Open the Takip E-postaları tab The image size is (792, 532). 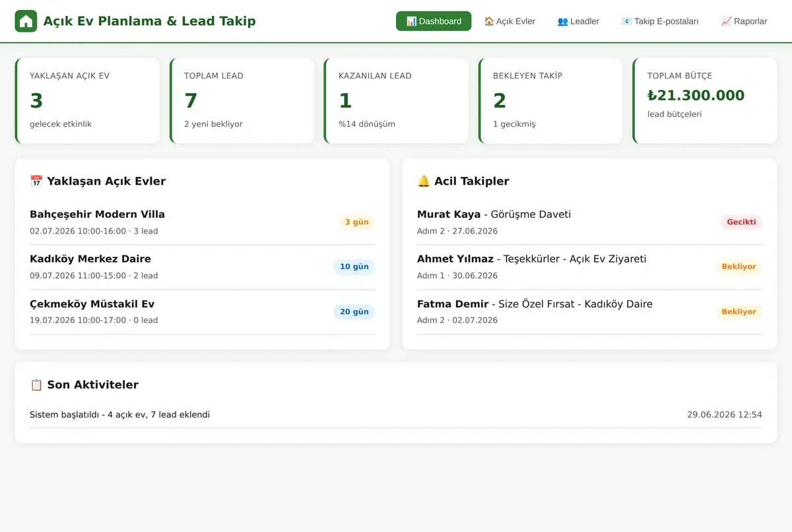click(660, 21)
